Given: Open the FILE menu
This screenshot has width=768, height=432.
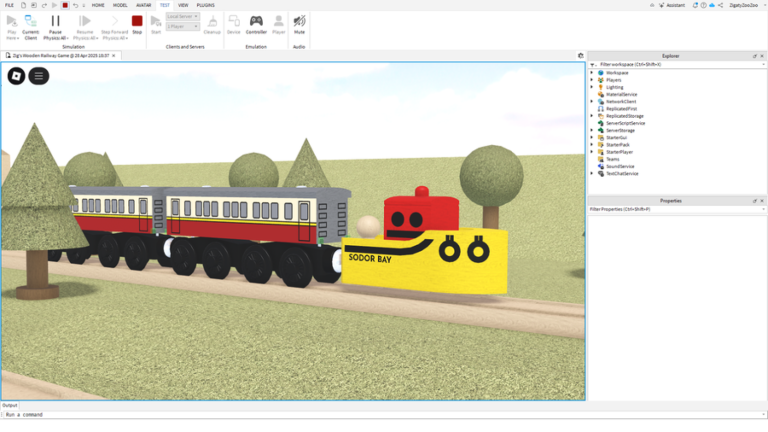Looking at the screenshot, I should pos(9,5).
